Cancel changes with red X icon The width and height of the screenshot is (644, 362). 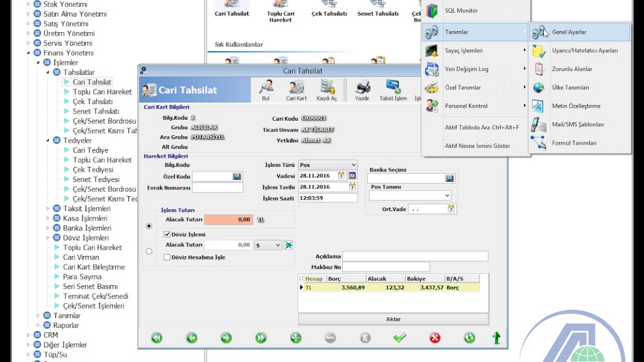[x=435, y=338]
